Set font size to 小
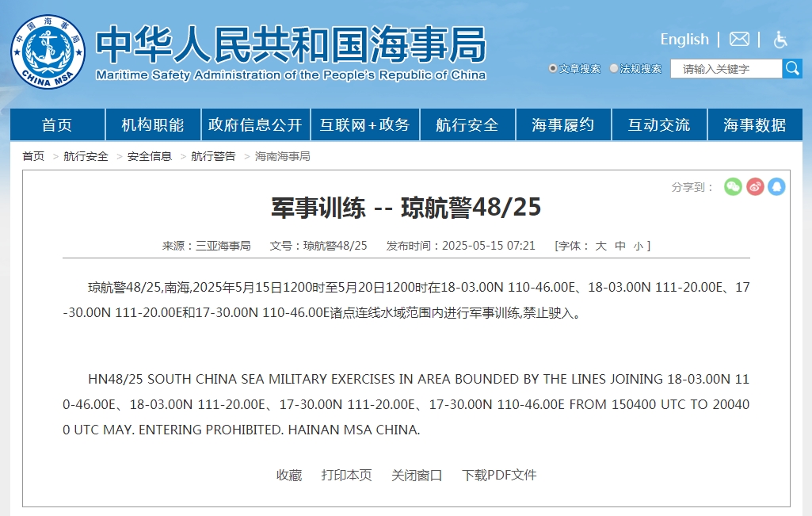Image resolution: width=812 pixels, height=516 pixels. pos(639,246)
